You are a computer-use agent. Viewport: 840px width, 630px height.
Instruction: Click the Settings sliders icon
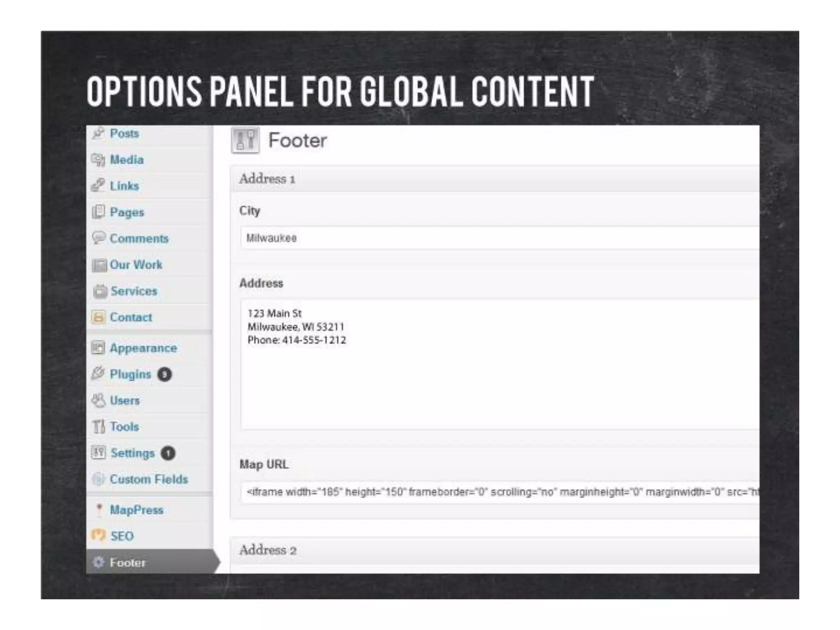click(99, 453)
